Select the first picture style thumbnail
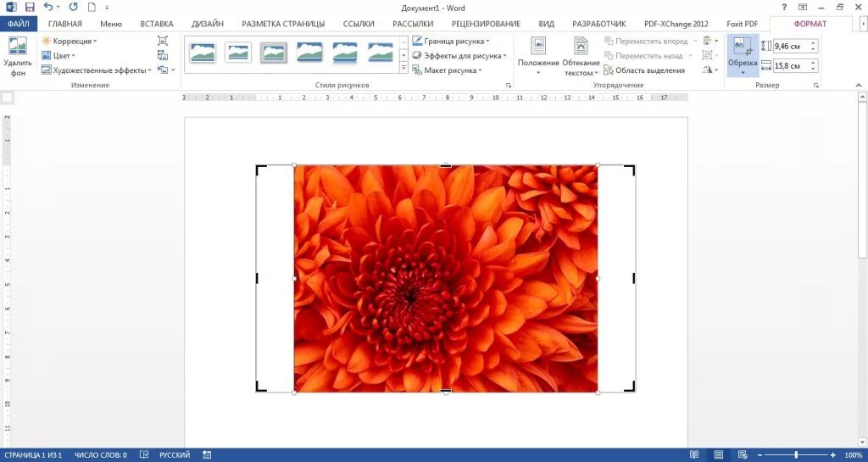The height and width of the screenshot is (462, 868). pyautogui.click(x=202, y=53)
